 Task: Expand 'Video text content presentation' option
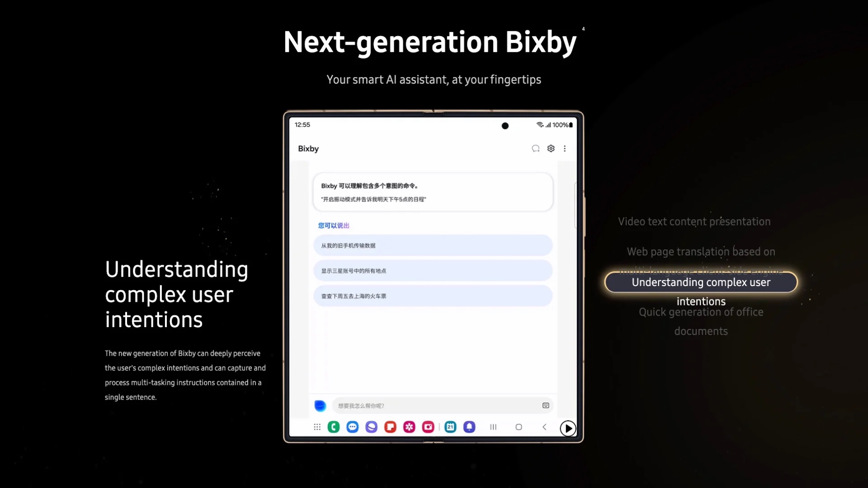[694, 221]
